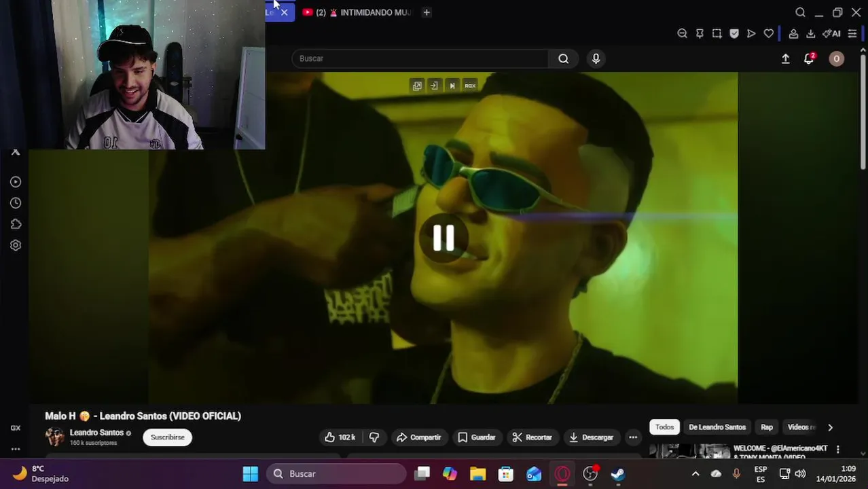Screen dimensions: 868x489
Task: Open a new tab with plus button
Action: click(427, 12)
